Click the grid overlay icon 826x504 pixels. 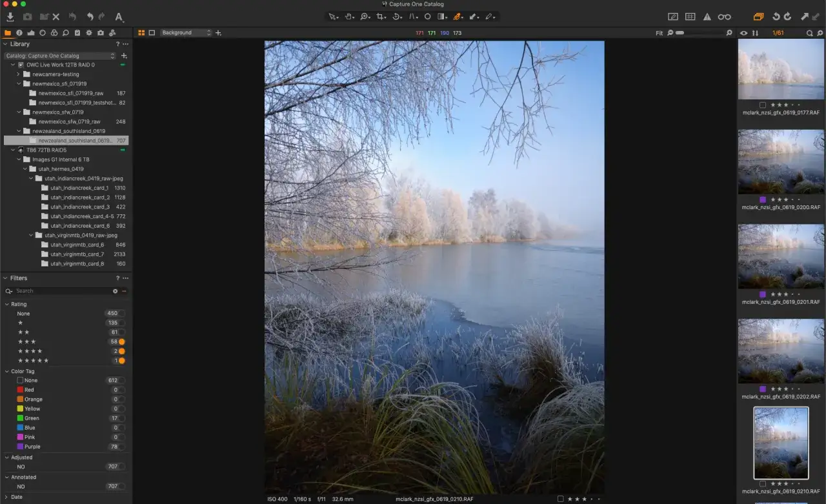point(690,17)
